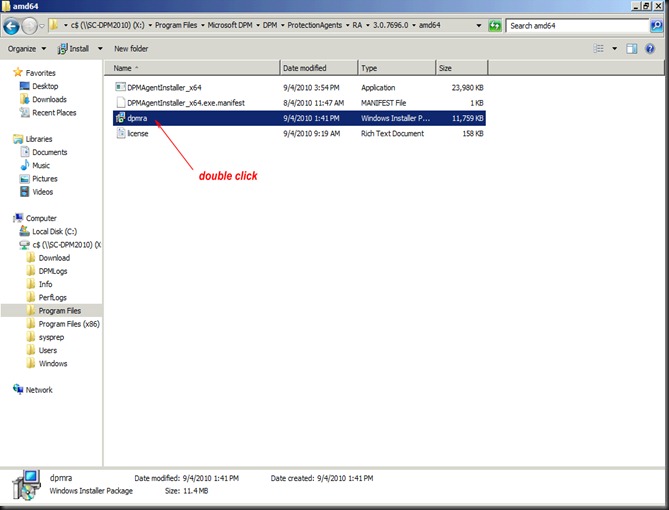Click RA in the address breadcrumb

357,25
